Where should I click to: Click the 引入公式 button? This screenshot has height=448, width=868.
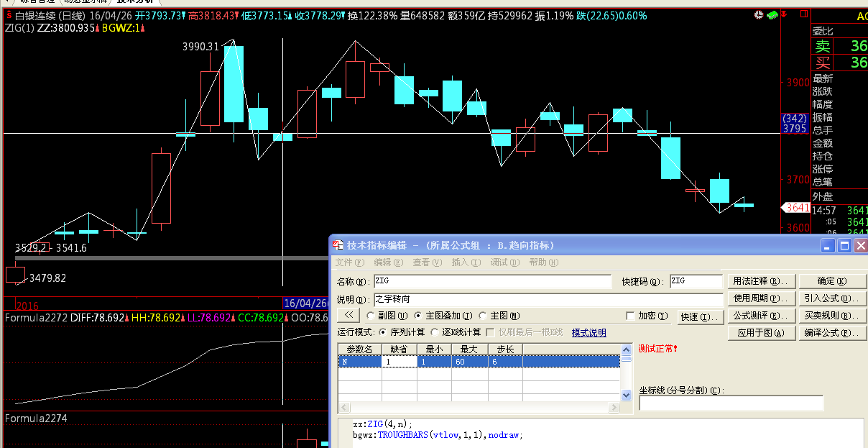tap(832, 298)
